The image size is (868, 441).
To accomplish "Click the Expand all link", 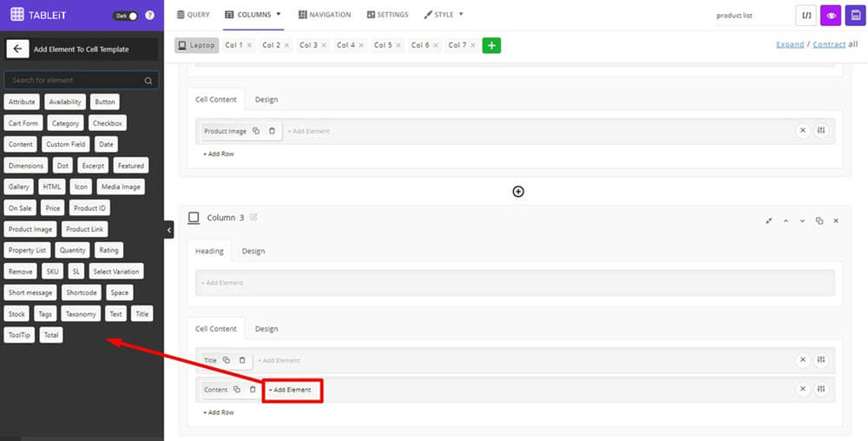I will click(x=790, y=44).
